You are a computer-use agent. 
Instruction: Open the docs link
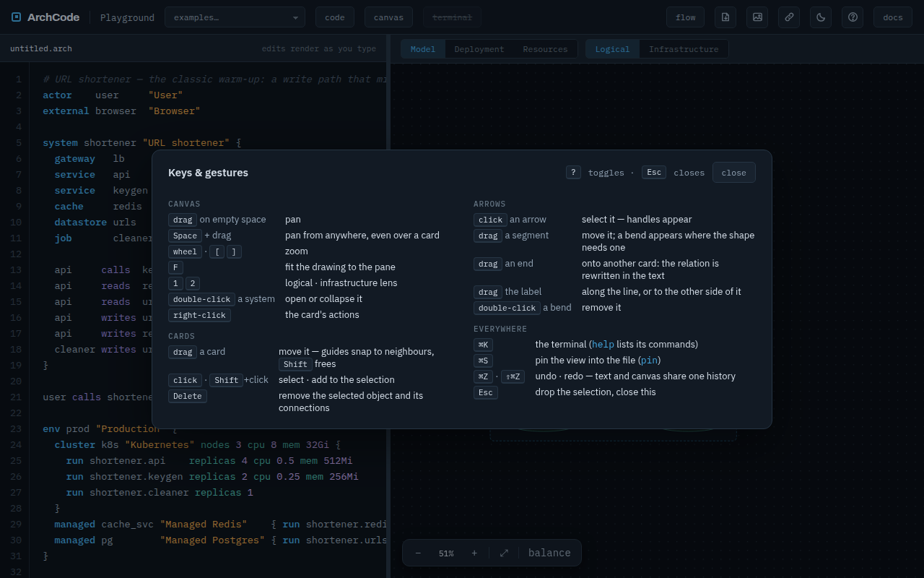[893, 17]
